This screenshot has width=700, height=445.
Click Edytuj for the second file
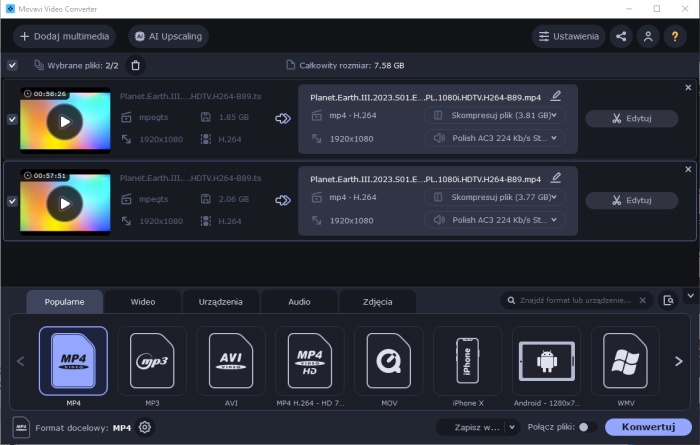632,200
